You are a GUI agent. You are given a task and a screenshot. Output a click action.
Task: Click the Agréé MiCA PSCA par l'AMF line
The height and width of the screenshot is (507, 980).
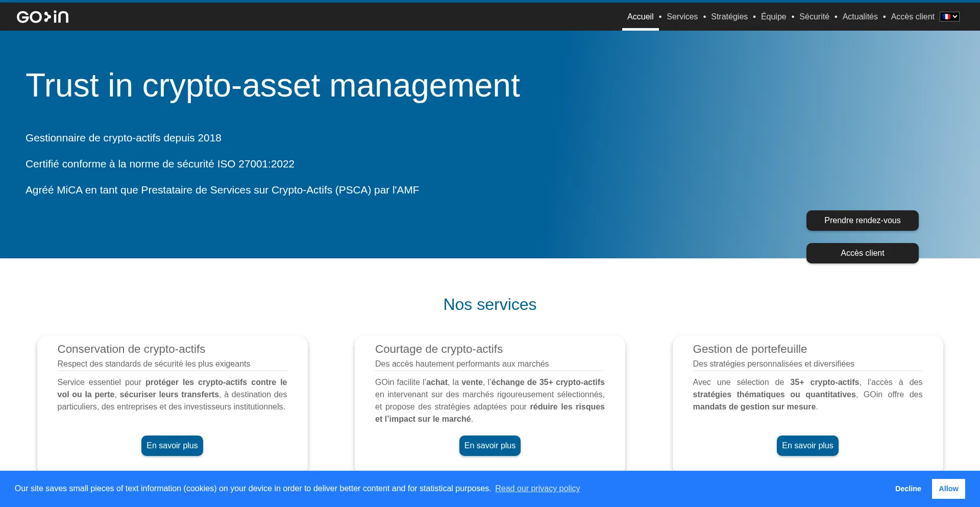tap(222, 190)
